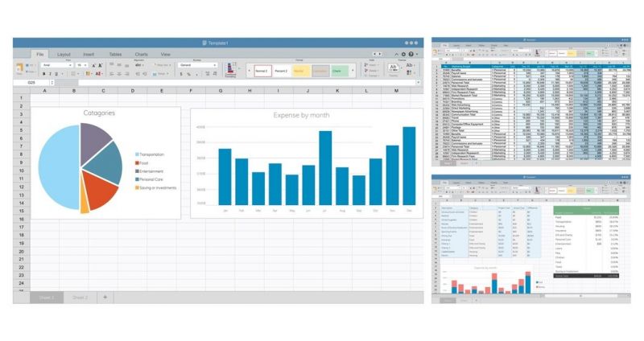Click the percent number format icon
The image size is (644, 341).
(x=187, y=74)
